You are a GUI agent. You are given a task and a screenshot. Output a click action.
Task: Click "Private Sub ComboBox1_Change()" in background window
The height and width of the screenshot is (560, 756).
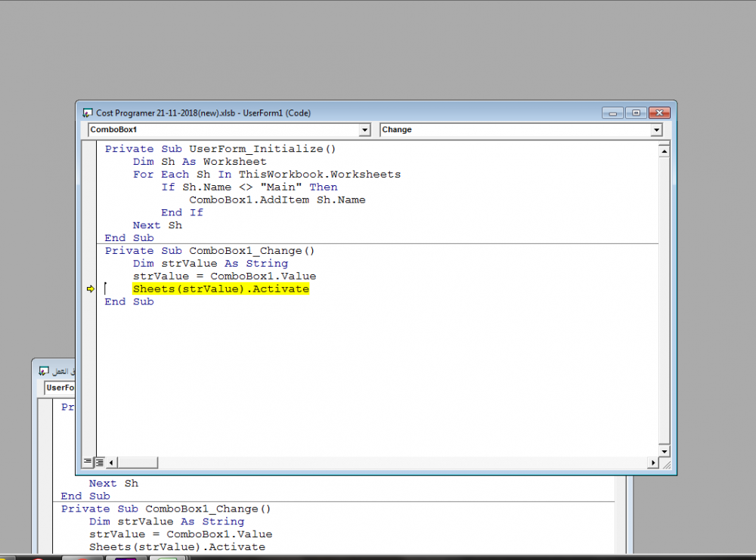(166, 509)
